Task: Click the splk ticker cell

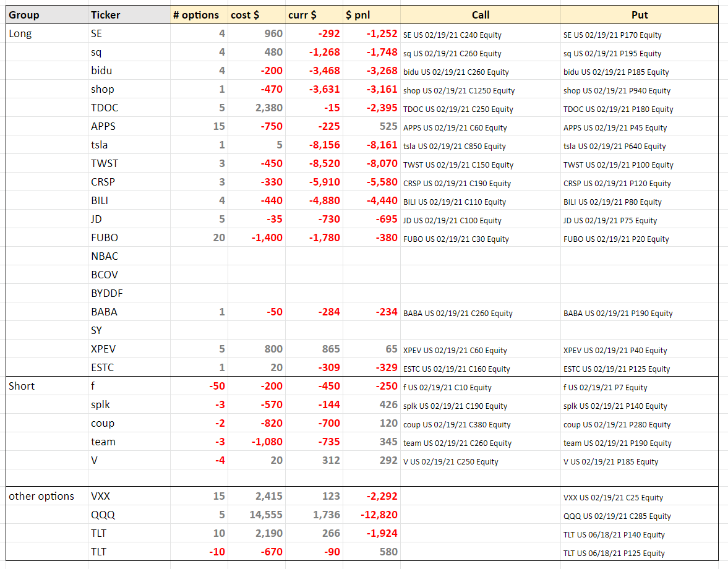Action: 129,404
